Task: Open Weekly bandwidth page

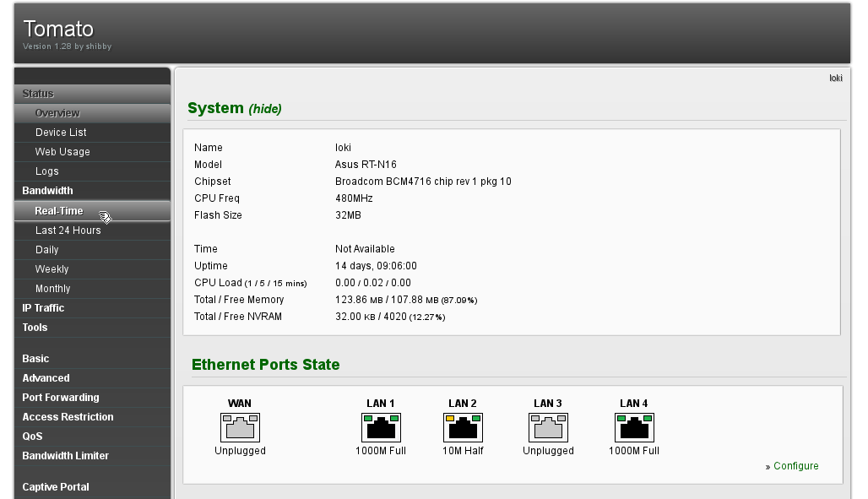Action: tap(92, 269)
